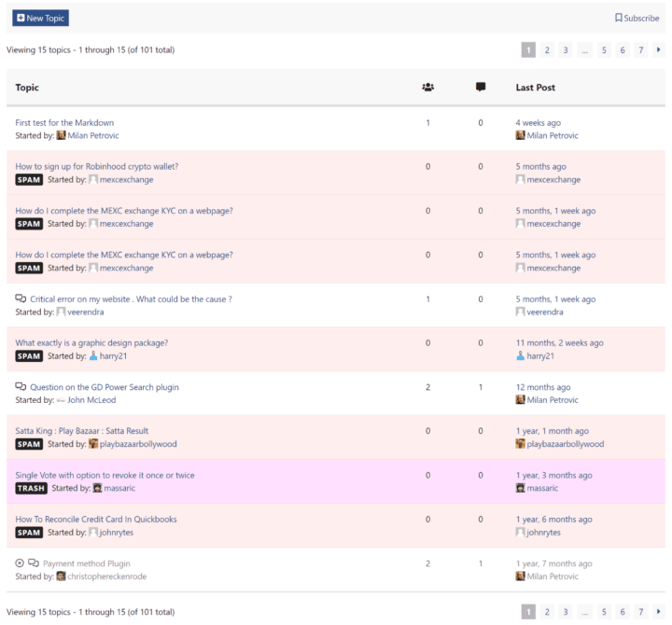This screenshot has width=672, height=625.
Task: Open christophereckenrode profile
Action: (x=107, y=576)
